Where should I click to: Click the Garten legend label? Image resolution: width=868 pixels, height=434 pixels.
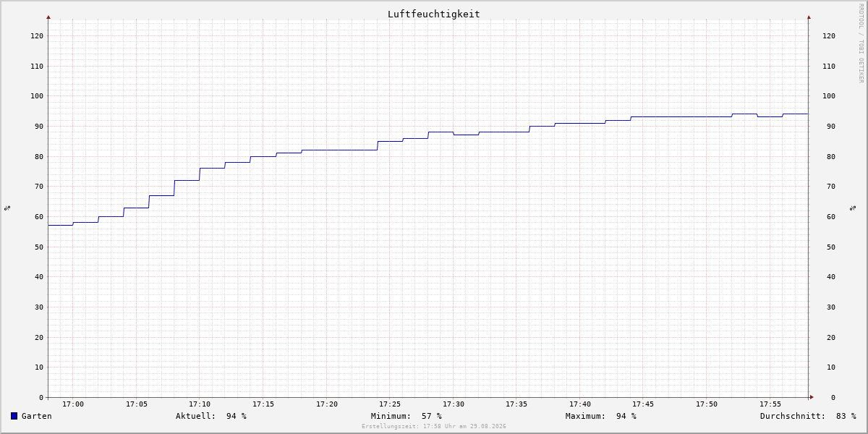[37, 416]
